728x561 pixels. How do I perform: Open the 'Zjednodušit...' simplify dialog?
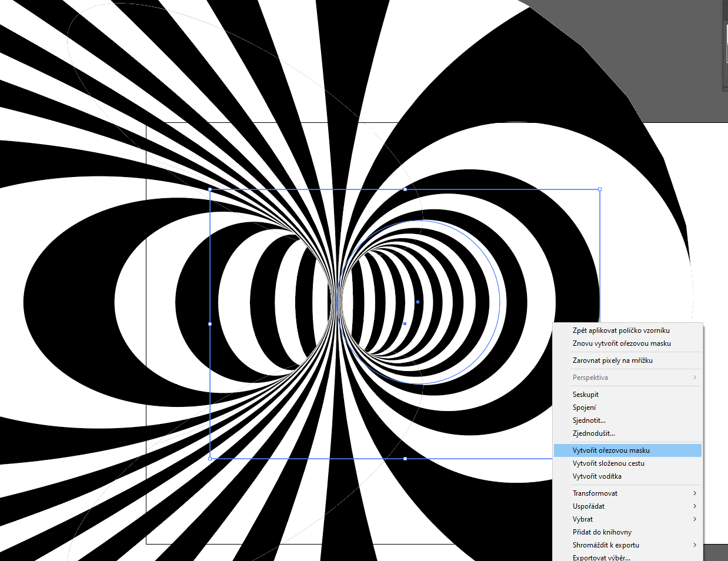coord(593,433)
